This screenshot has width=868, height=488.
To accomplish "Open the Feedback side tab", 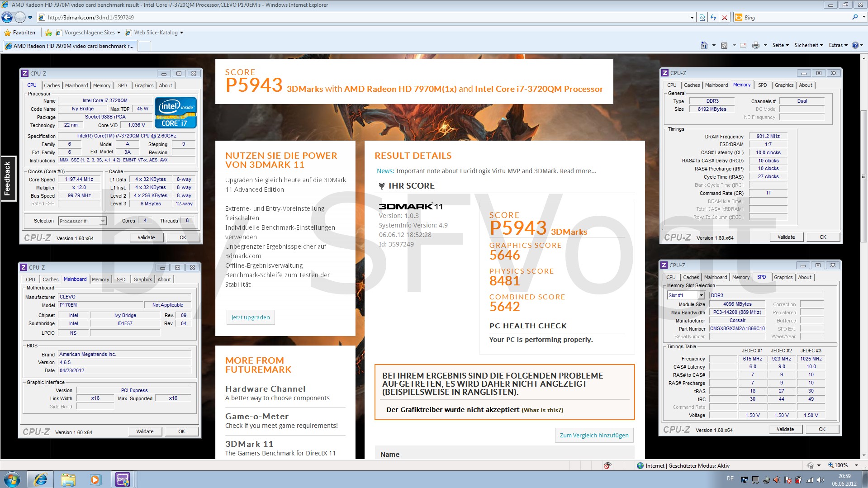I will coord(8,179).
